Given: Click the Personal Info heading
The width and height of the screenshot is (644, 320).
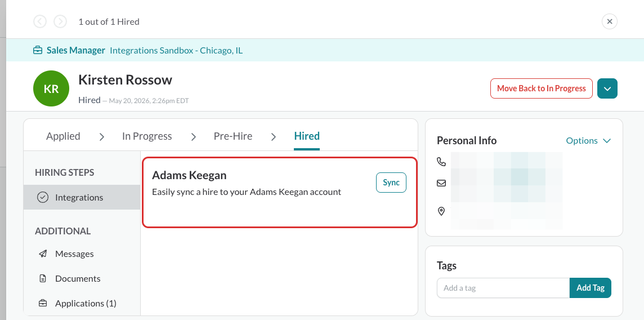Looking at the screenshot, I should [x=467, y=140].
